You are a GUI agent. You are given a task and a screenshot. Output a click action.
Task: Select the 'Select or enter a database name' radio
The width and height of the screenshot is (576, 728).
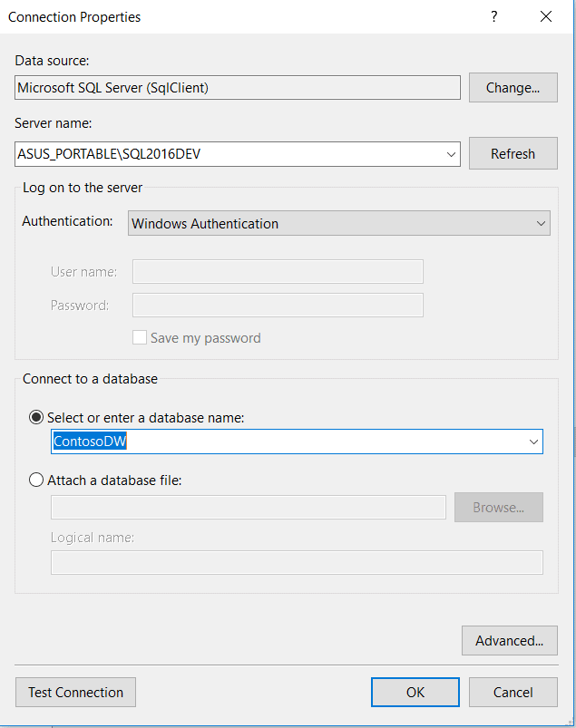[36, 417]
